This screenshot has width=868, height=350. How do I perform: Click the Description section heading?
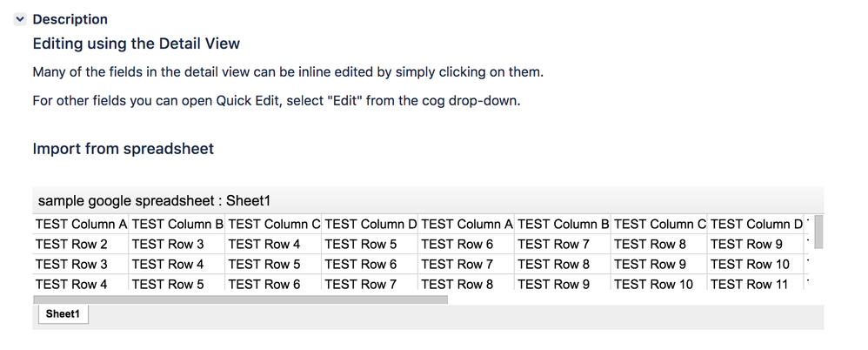pos(70,19)
